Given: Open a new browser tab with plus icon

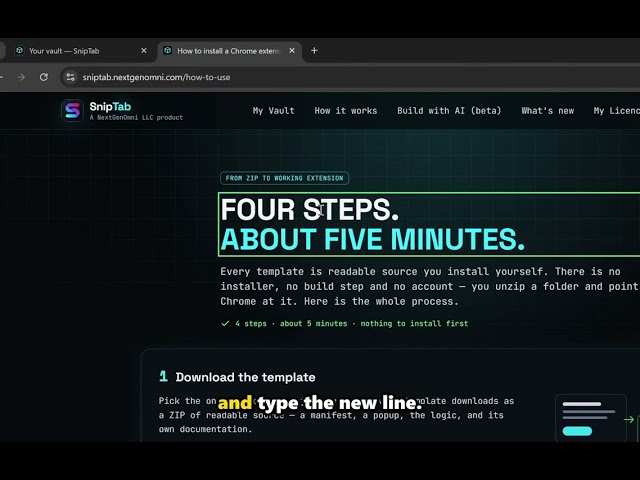Looking at the screenshot, I should pos(314,51).
